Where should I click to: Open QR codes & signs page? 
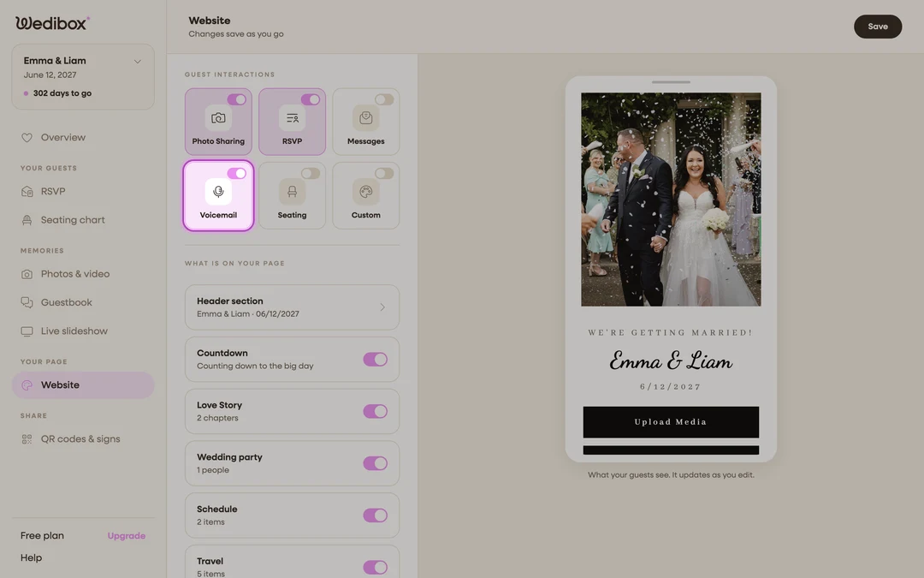pyautogui.click(x=83, y=439)
